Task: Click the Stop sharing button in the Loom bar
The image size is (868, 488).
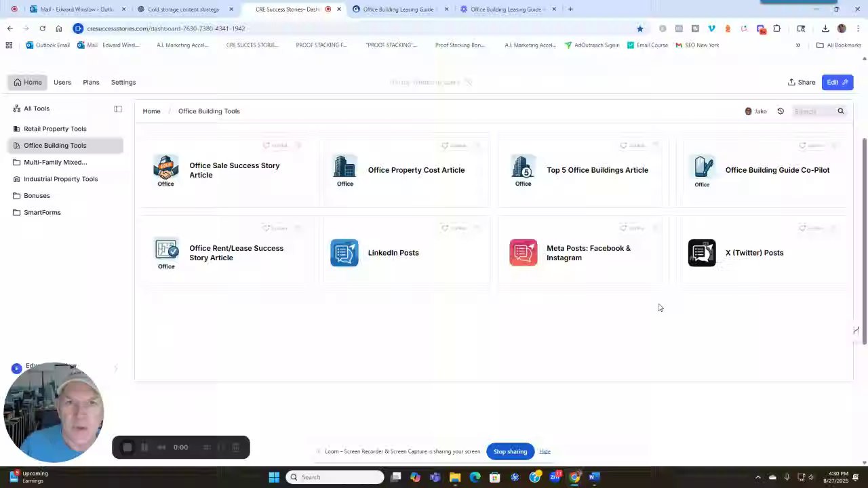Action: click(510, 451)
